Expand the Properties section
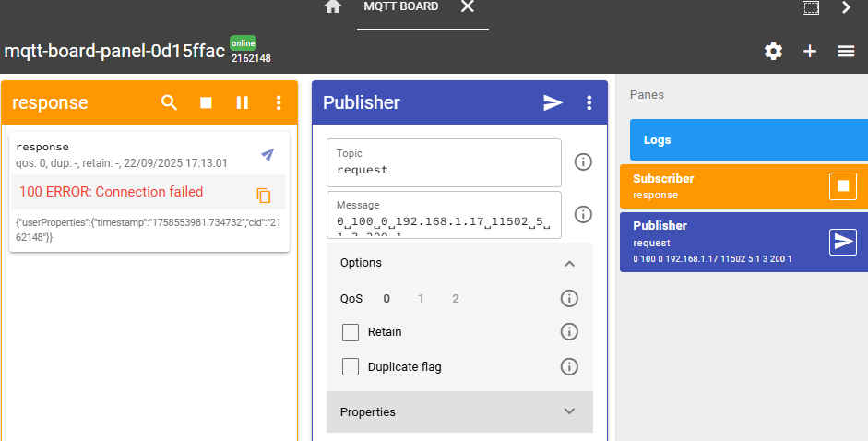 pos(569,411)
